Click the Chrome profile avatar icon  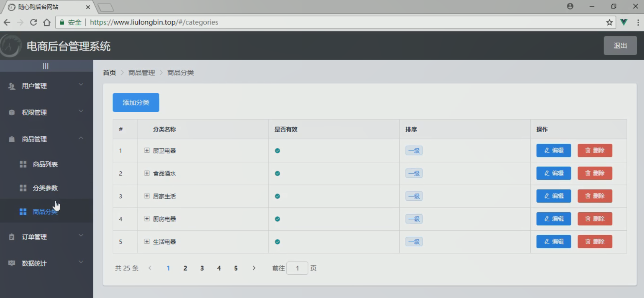(x=570, y=6)
